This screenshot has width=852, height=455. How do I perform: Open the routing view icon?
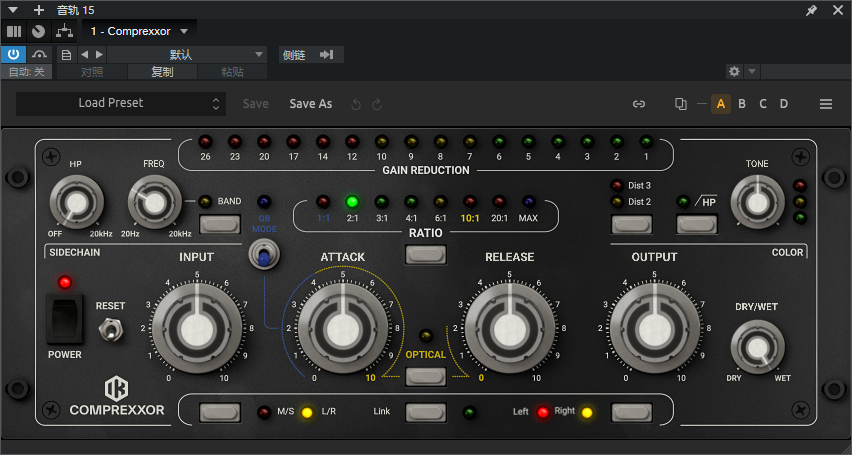point(64,32)
